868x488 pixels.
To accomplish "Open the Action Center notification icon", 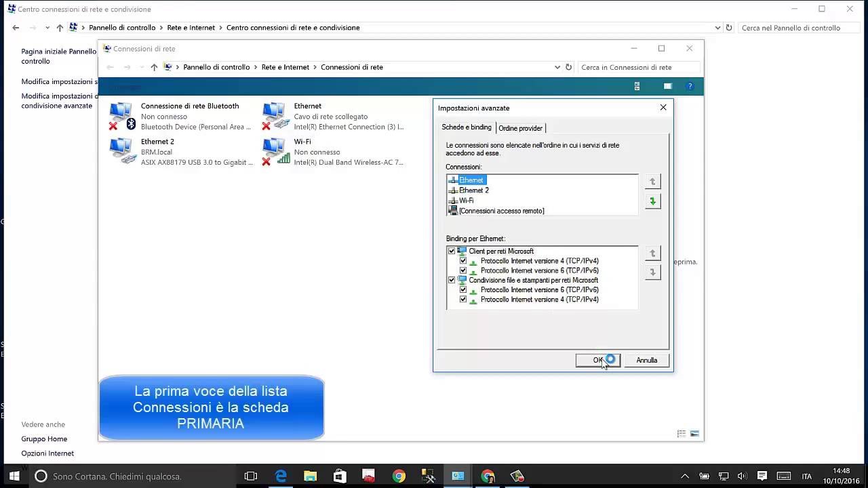I will pos(762,476).
